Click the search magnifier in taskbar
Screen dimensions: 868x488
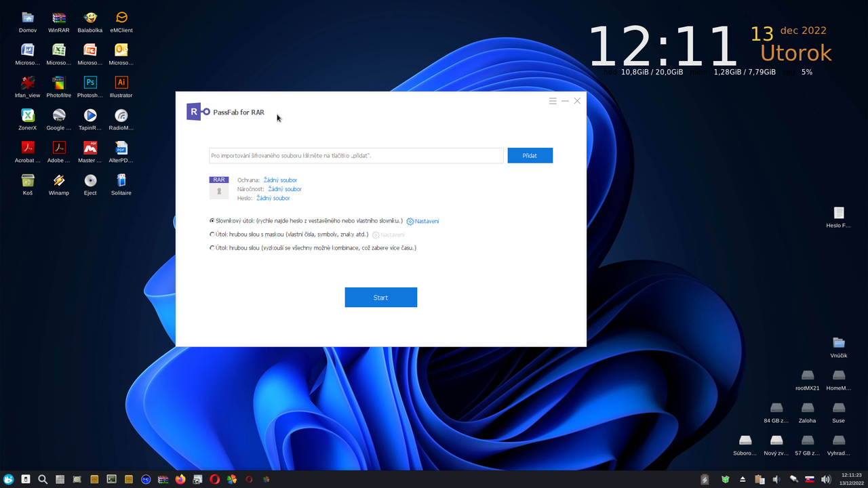(43, 479)
